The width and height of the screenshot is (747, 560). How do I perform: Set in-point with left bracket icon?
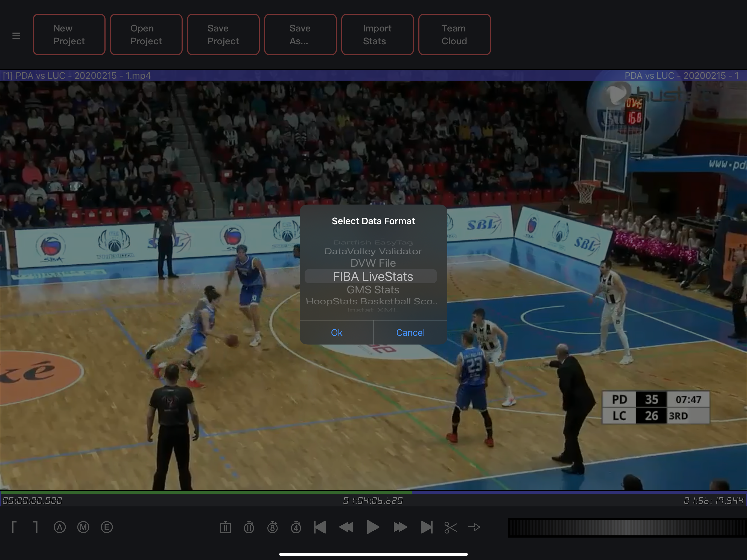click(14, 527)
